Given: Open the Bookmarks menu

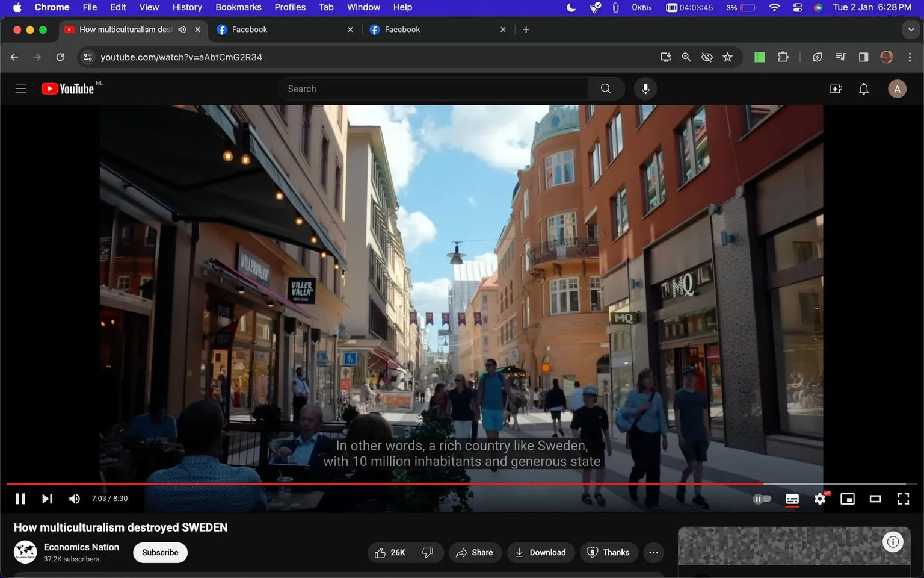Looking at the screenshot, I should click(x=238, y=7).
